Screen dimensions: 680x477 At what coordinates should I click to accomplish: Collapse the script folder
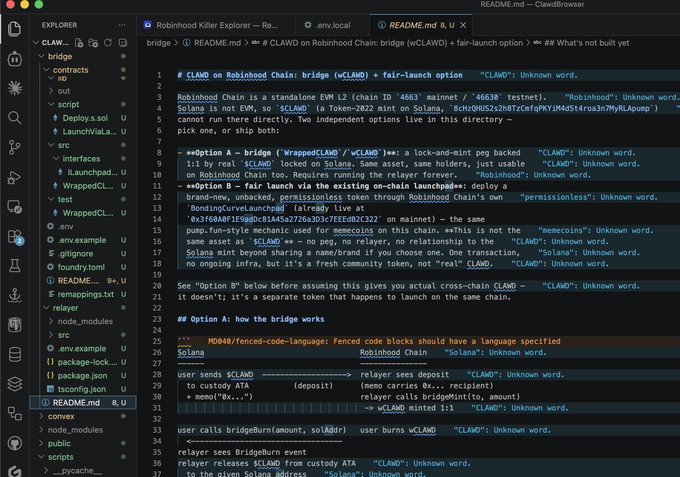point(68,105)
